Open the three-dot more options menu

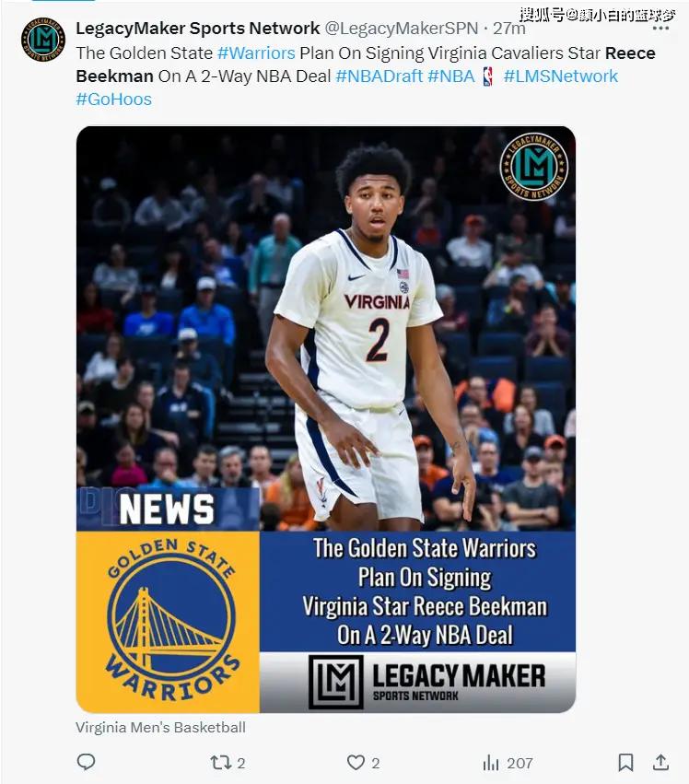(660, 29)
